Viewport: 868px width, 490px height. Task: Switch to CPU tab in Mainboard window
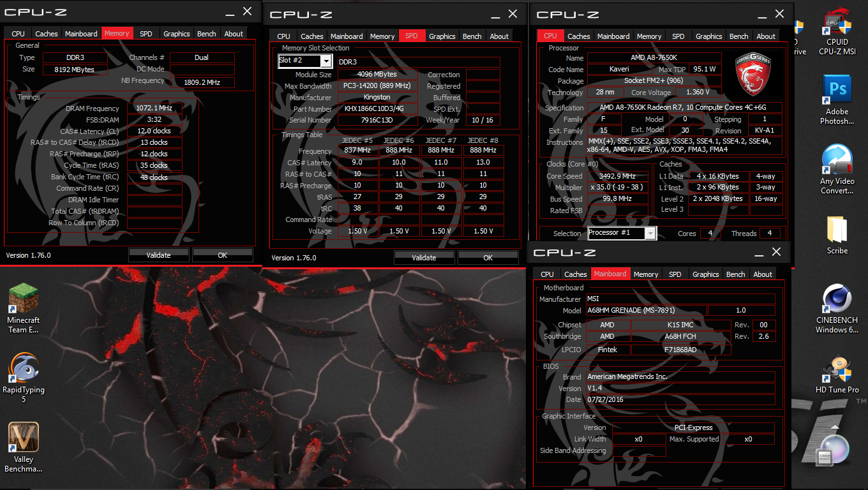[x=548, y=274]
